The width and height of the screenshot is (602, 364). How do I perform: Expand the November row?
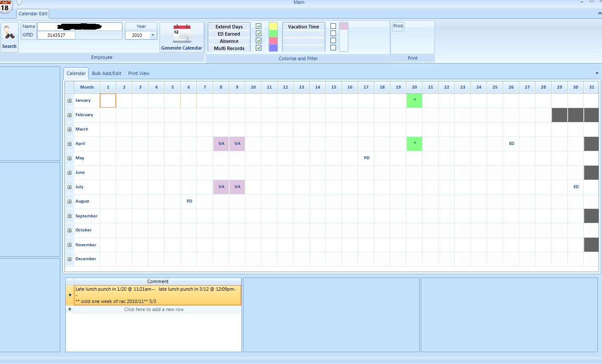(70, 245)
